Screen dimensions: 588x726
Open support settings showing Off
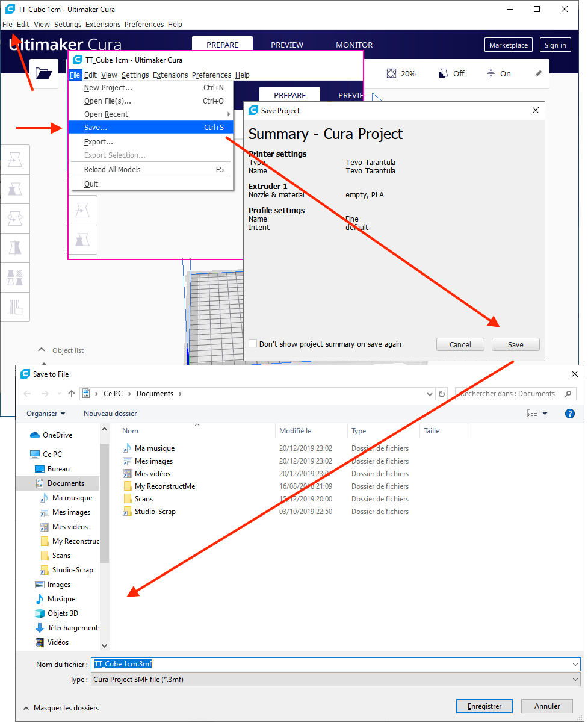(x=451, y=73)
